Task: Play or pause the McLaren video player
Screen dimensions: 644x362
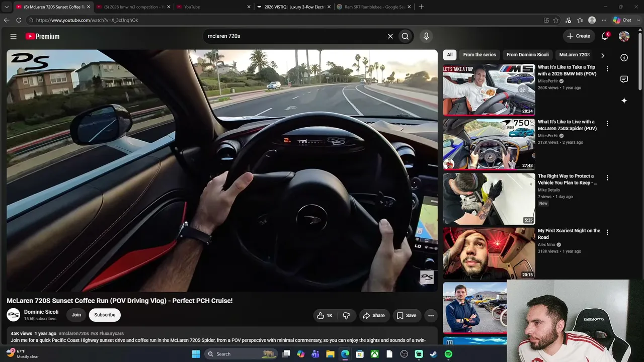Action: [222, 170]
